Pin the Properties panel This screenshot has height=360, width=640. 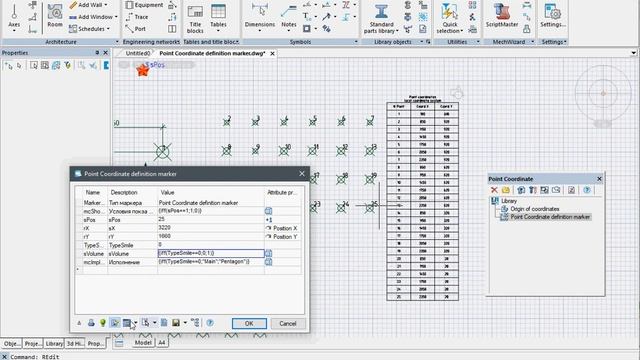coord(97,52)
